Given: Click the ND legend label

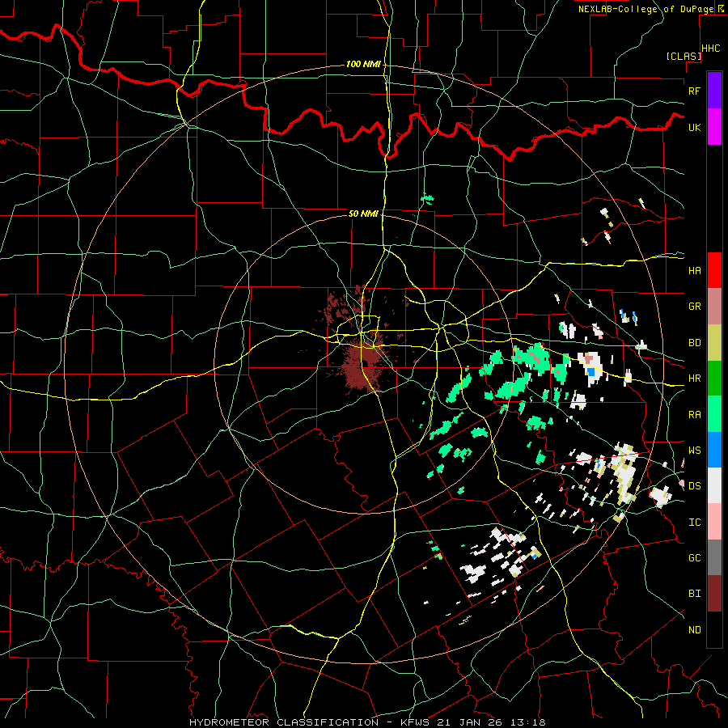Looking at the screenshot, I should [694, 630].
